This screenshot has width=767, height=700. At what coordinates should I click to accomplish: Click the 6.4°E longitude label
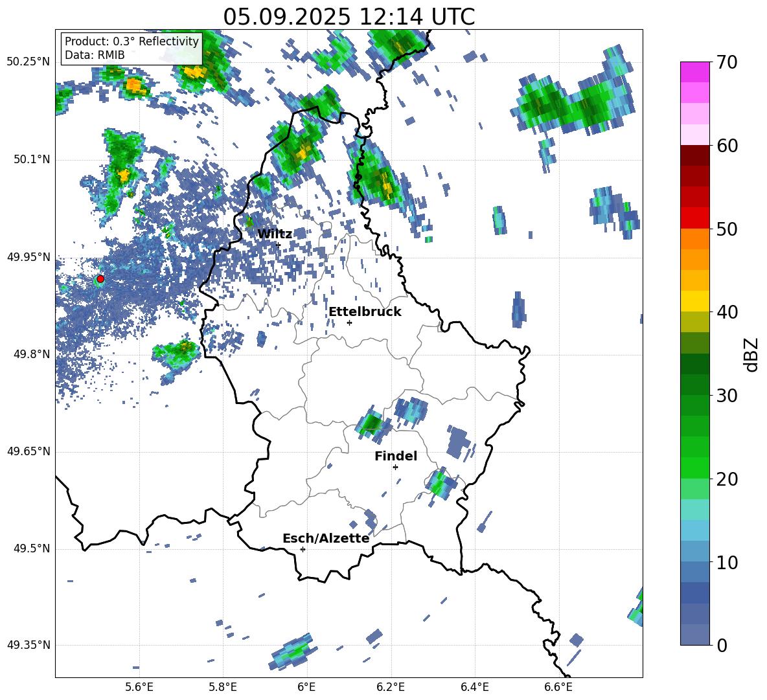click(x=474, y=687)
